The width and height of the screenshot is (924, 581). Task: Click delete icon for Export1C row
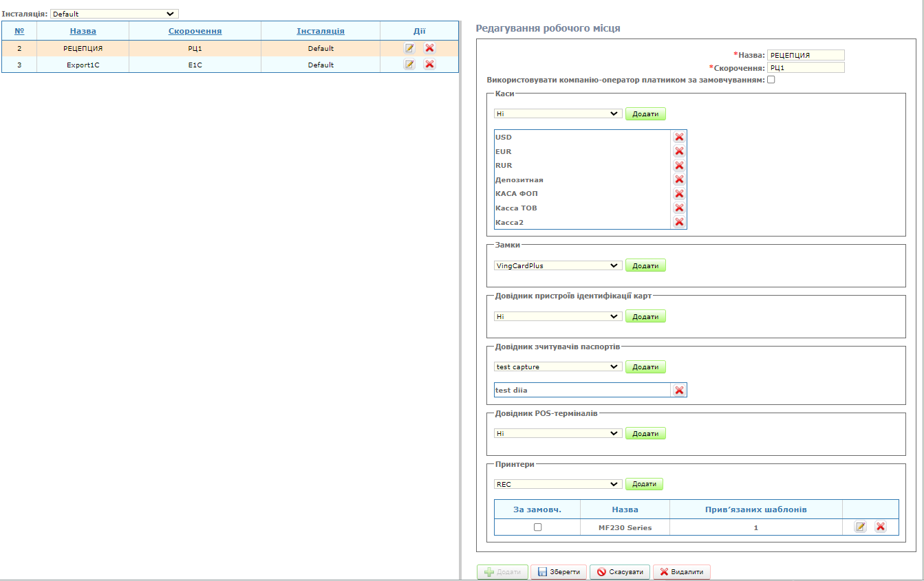[x=429, y=65]
